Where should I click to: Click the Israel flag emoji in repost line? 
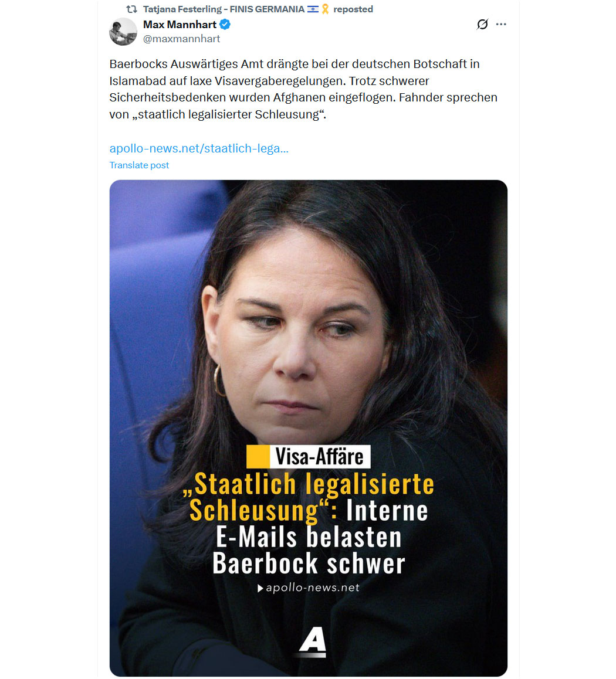[313, 9]
